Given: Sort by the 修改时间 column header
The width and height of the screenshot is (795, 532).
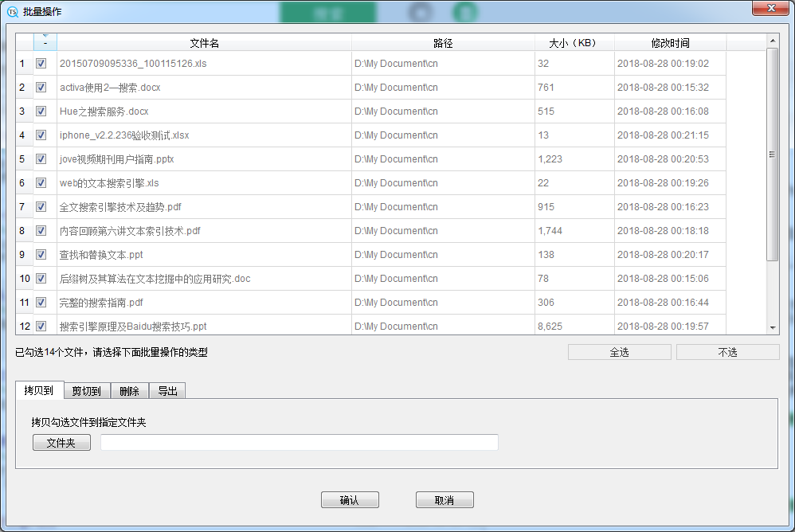Looking at the screenshot, I should pyautogui.click(x=670, y=43).
